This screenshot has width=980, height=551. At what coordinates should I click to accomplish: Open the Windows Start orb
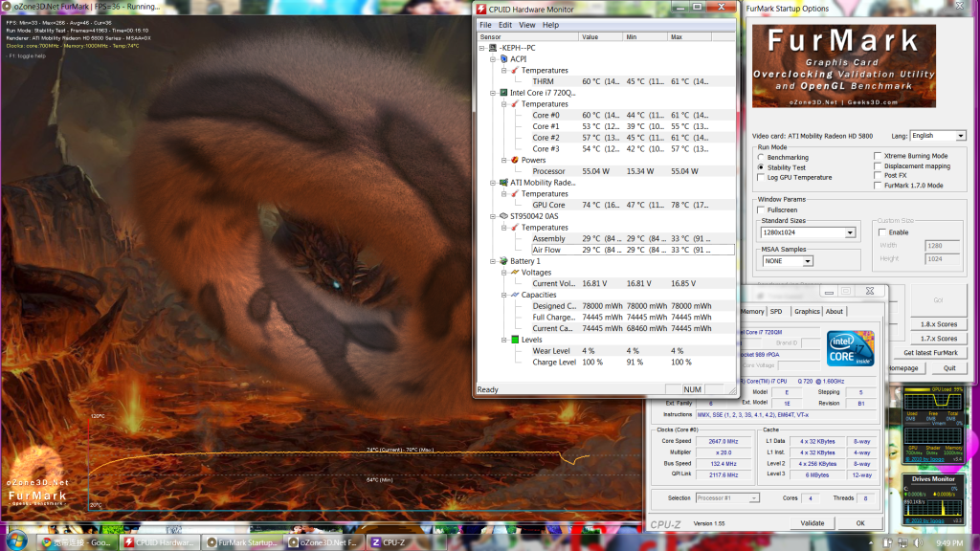(x=17, y=541)
